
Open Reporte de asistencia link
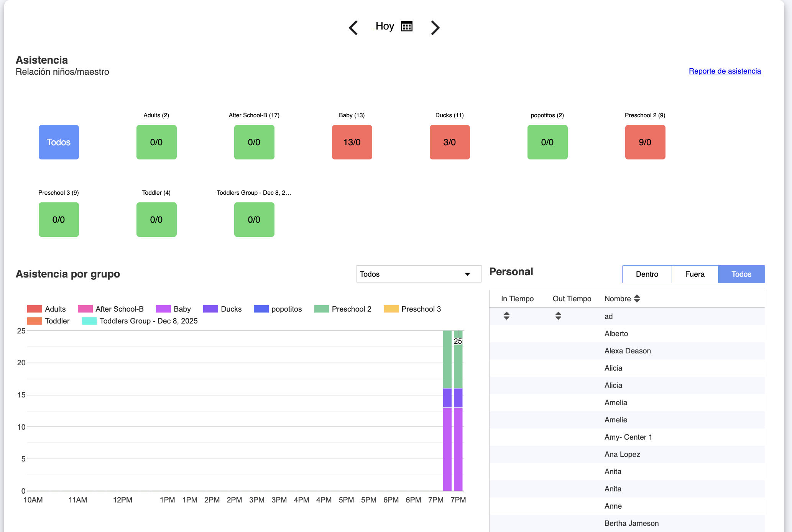coord(725,71)
